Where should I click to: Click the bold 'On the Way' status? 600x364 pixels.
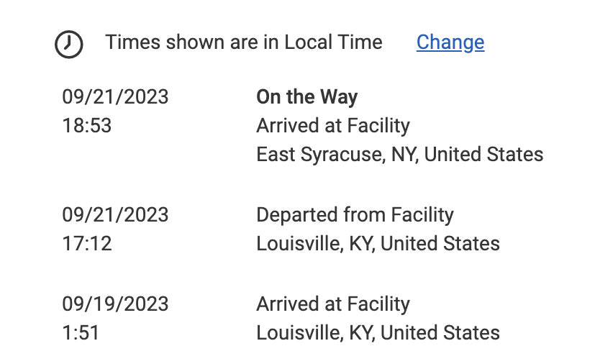[306, 97]
